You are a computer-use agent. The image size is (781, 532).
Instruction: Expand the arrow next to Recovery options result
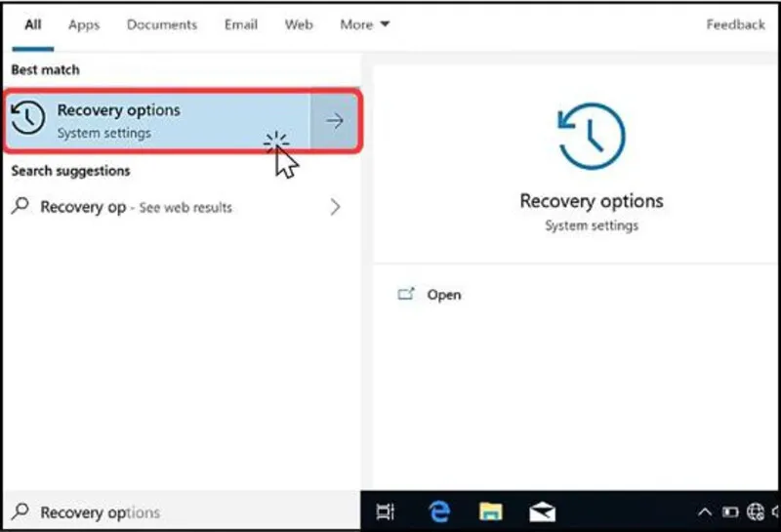pyautogui.click(x=334, y=120)
